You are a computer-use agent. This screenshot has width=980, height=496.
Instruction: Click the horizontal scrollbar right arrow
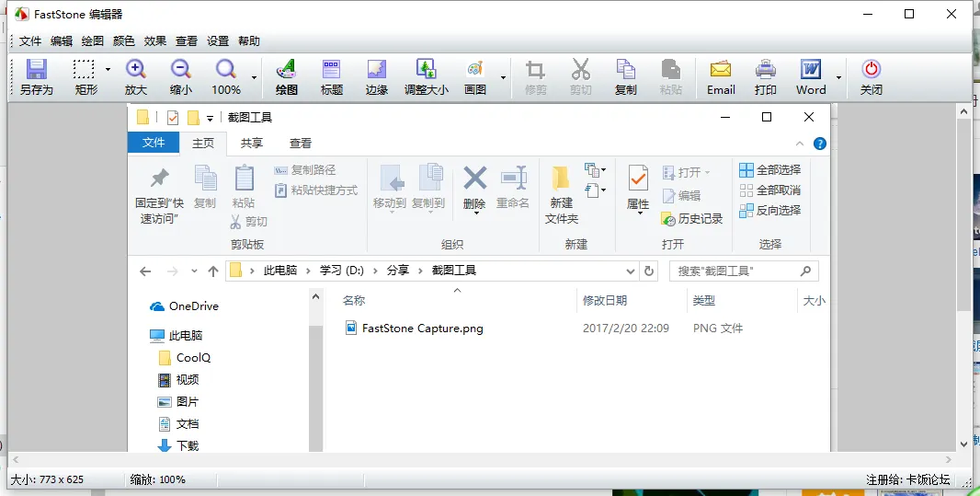point(949,459)
